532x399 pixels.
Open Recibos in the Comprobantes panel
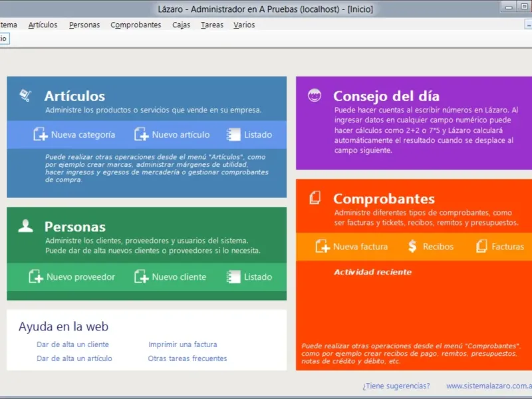pyautogui.click(x=438, y=247)
